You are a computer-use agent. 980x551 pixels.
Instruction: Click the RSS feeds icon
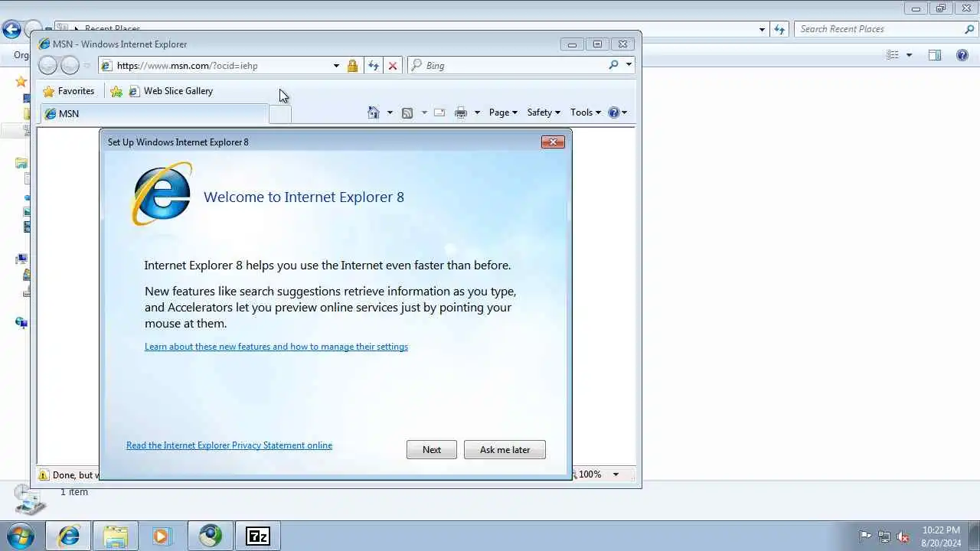(x=407, y=112)
